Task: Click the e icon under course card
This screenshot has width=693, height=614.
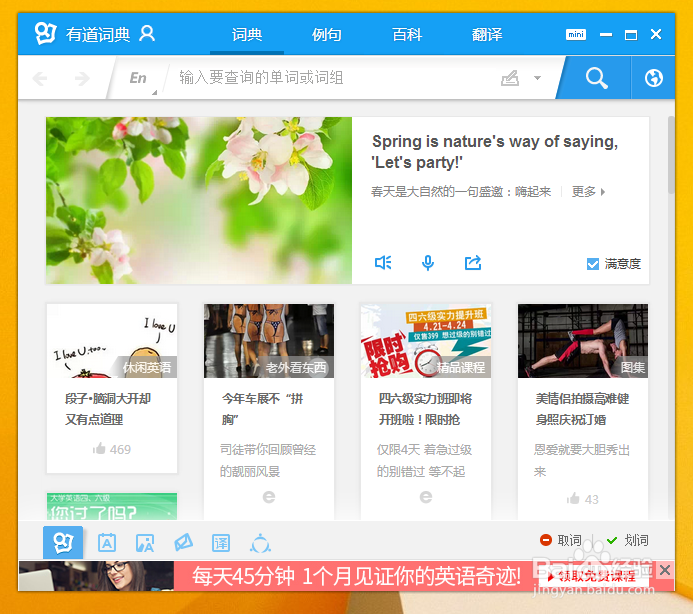Action: coord(426,497)
